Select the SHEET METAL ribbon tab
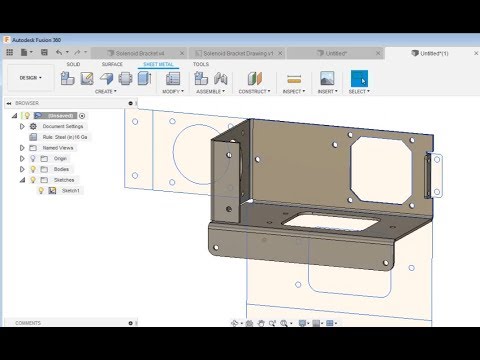Image resolution: width=480 pixels, height=360 pixels. [158, 64]
